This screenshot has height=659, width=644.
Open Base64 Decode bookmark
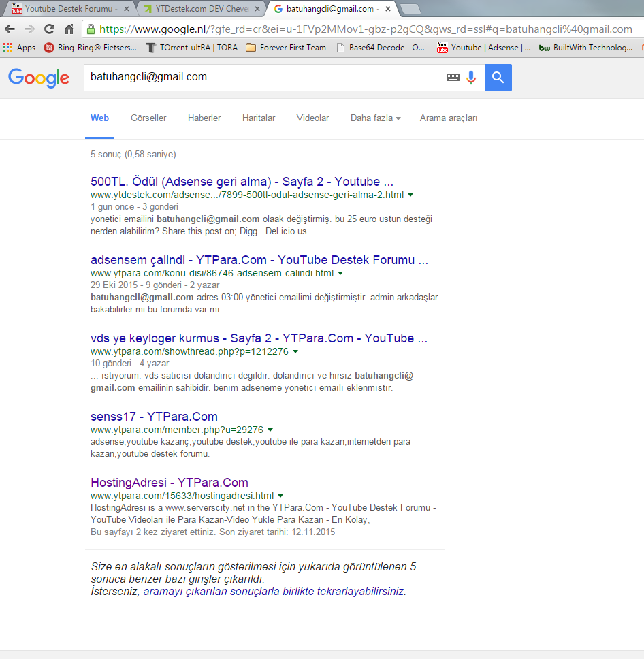click(381, 48)
